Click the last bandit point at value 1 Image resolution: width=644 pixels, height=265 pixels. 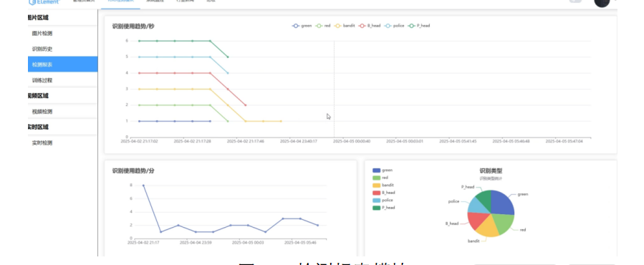[281, 121]
